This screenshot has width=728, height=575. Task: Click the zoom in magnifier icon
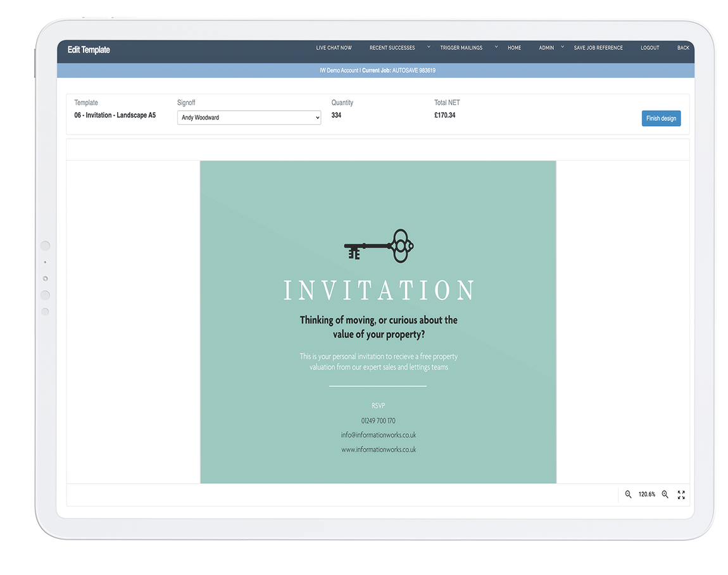click(x=665, y=495)
